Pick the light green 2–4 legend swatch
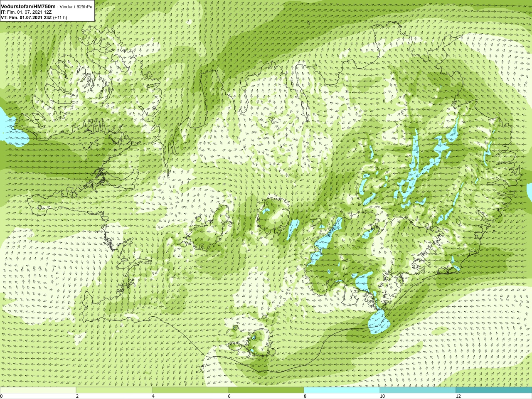The image size is (532, 399). click(x=114, y=390)
